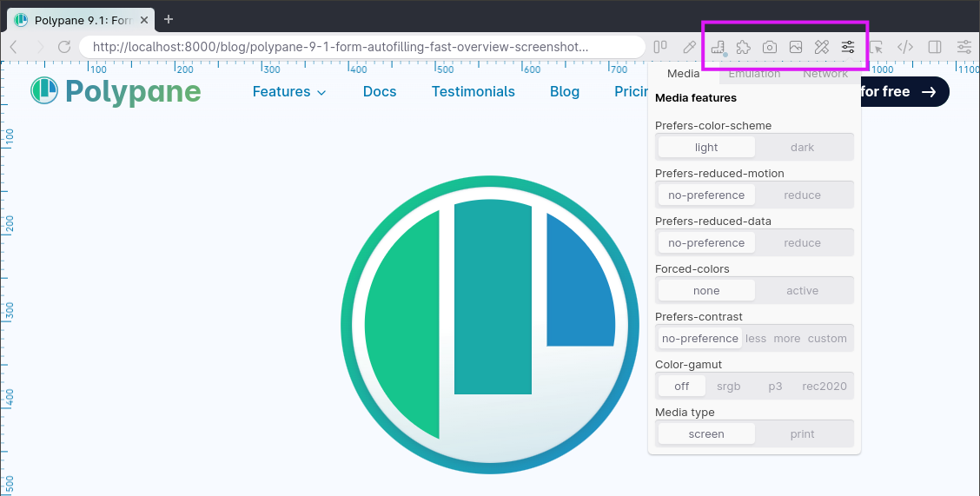Set forced-colors to none

pyautogui.click(x=706, y=290)
